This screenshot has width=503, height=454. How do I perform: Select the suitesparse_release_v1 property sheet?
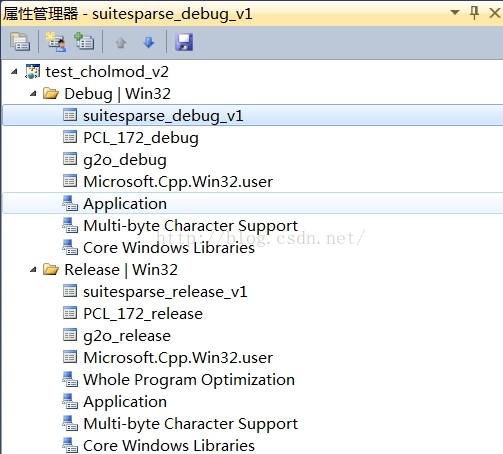click(x=165, y=292)
